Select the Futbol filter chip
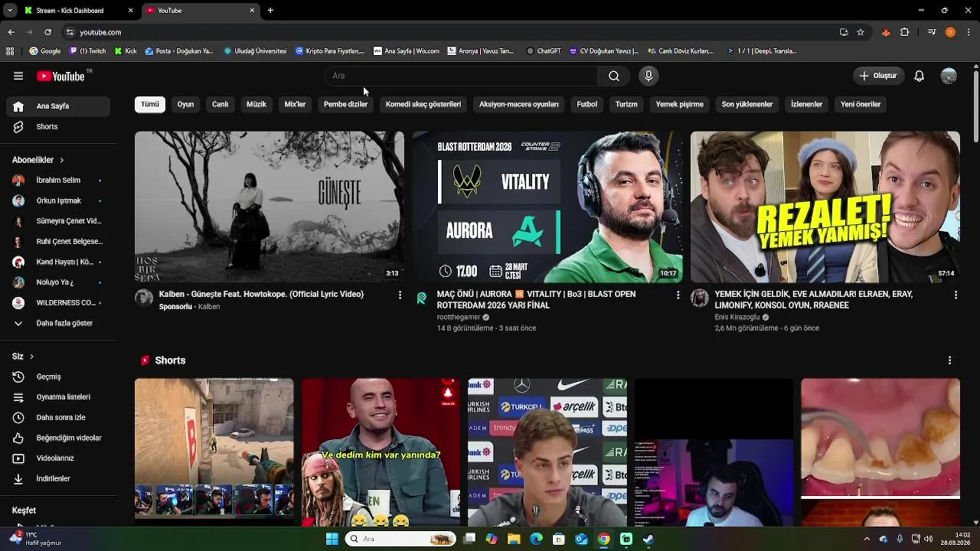This screenshot has width=980, height=551. (587, 104)
